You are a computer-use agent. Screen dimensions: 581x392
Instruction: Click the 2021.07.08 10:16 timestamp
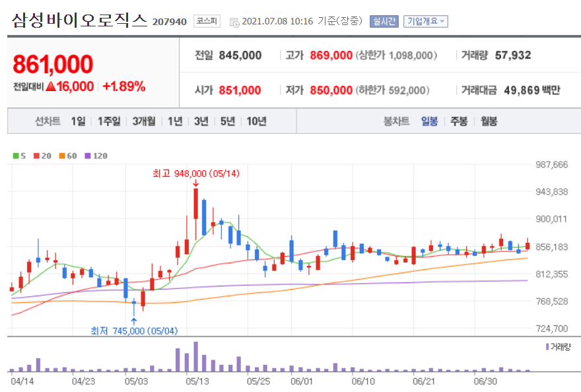tap(277, 21)
